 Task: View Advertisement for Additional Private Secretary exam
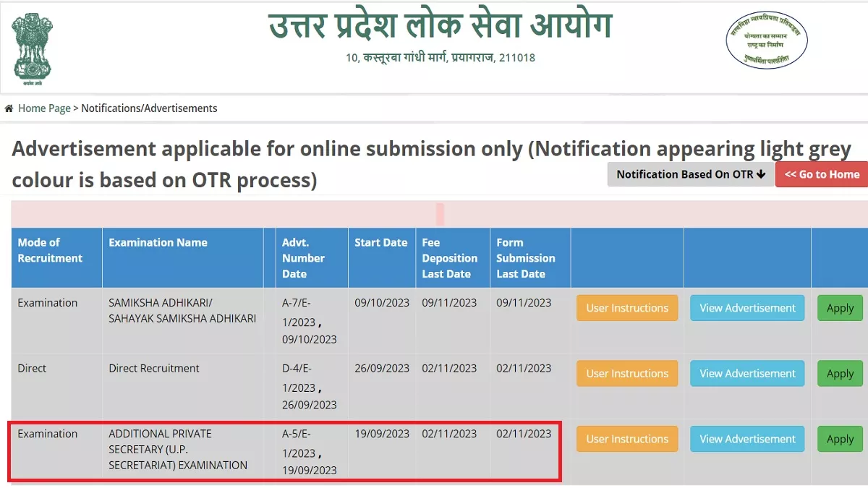coord(747,439)
